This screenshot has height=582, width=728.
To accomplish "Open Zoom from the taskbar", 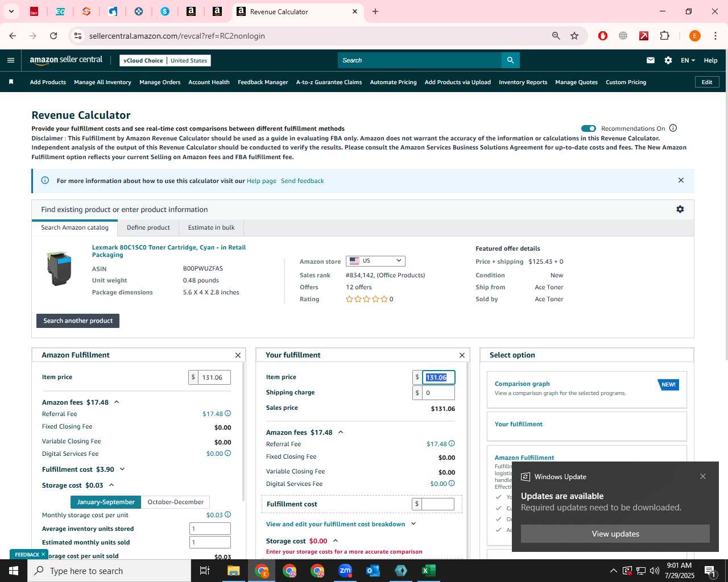I will click(345, 571).
